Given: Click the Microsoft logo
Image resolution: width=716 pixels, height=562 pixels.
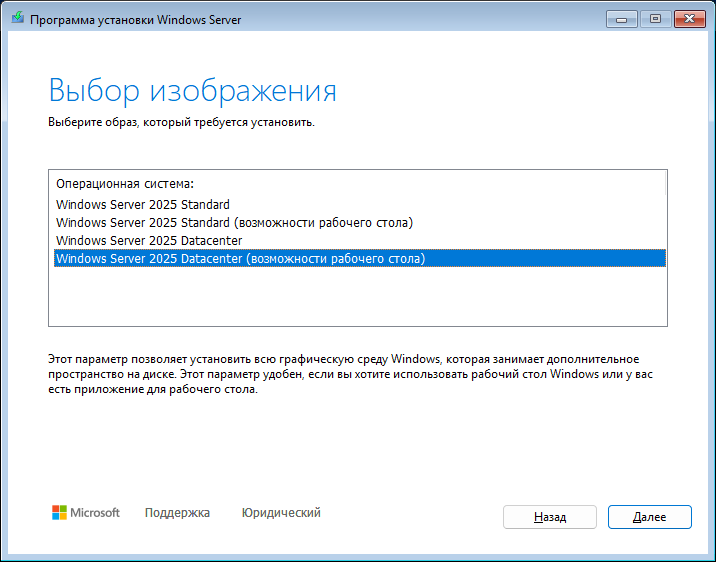Looking at the screenshot, I should [86, 513].
